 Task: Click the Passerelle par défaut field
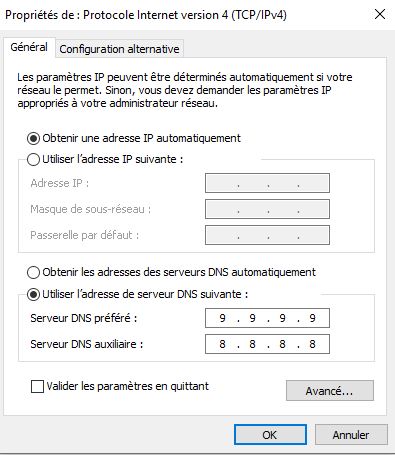point(267,235)
